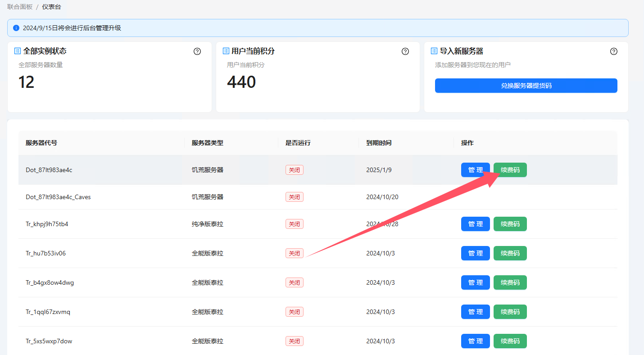Select server name Tr_khpj9h75tb4

click(x=47, y=224)
